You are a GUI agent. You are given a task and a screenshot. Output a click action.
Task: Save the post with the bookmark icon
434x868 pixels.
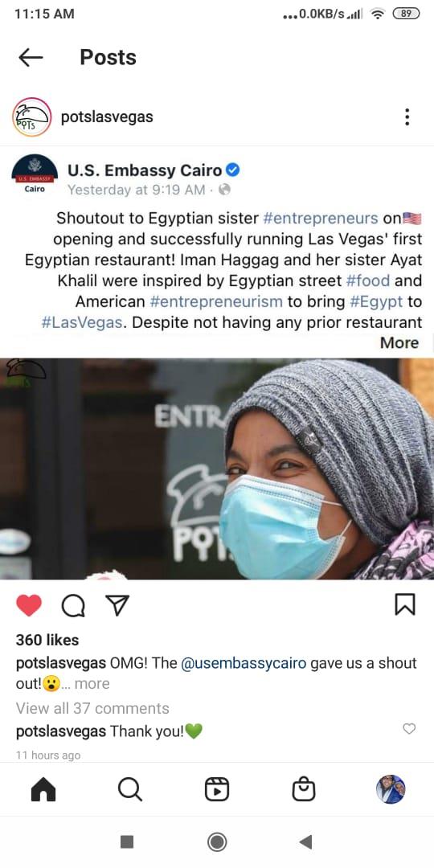404,605
